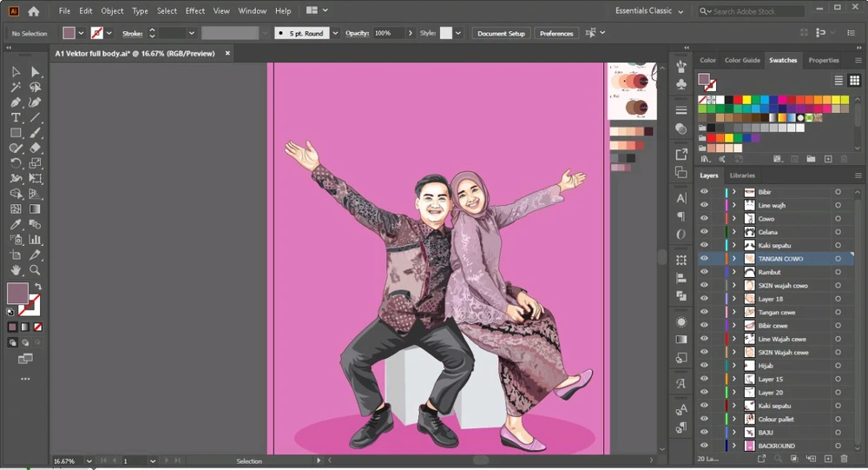Toggle visibility of Hijab layer
The height and width of the screenshot is (470, 868).
(x=704, y=366)
